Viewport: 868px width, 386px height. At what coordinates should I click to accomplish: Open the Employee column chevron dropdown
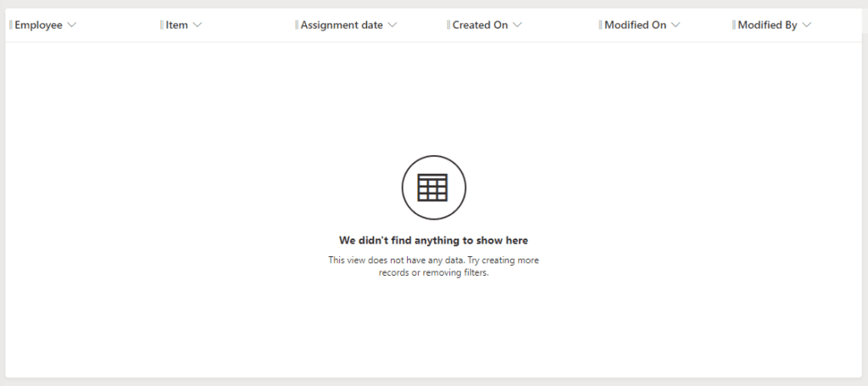click(x=72, y=25)
